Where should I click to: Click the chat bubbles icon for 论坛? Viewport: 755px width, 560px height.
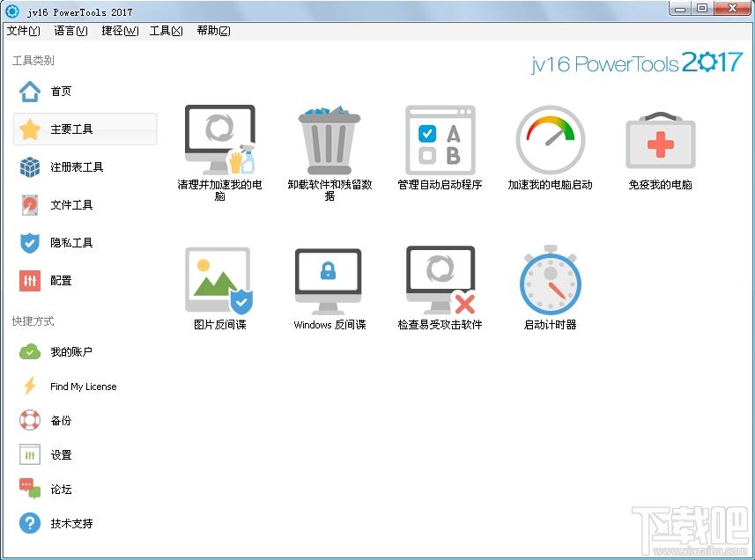[x=30, y=489]
